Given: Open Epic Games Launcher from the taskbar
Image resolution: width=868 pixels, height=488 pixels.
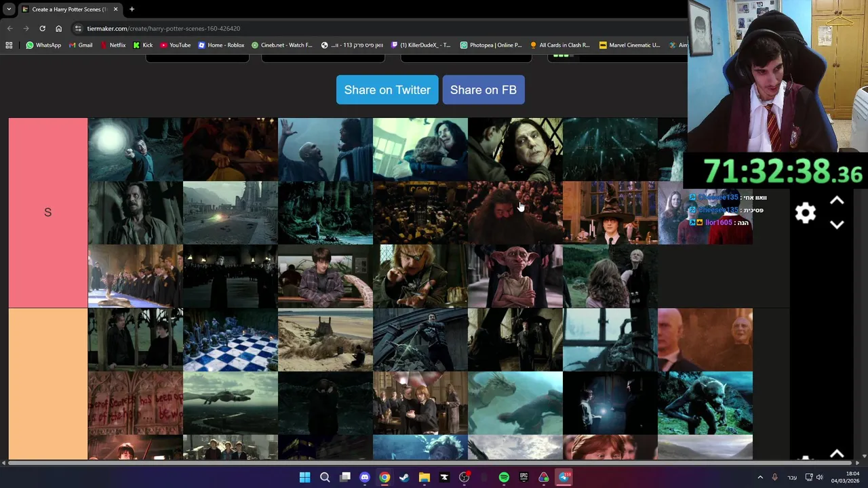Looking at the screenshot, I should 524,477.
